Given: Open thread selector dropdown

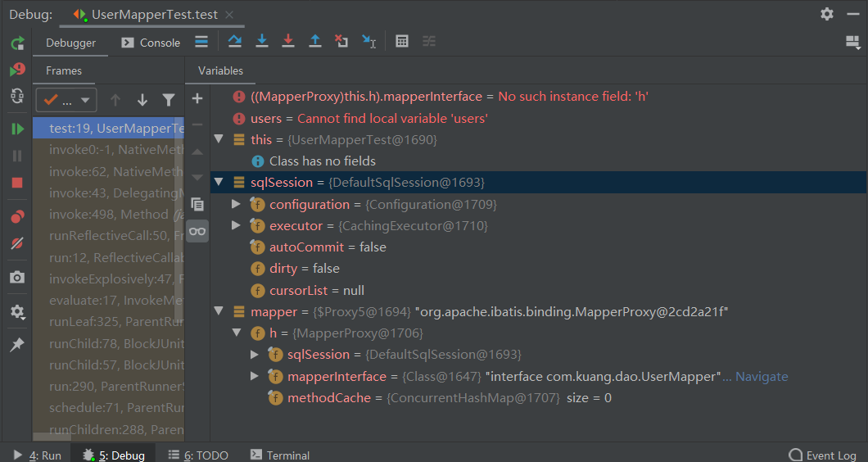Looking at the screenshot, I should point(66,100).
